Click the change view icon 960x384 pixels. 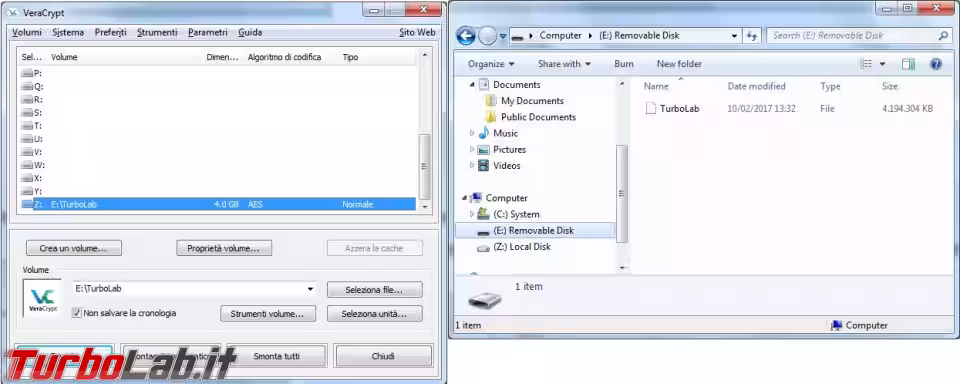(x=866, y=64)
